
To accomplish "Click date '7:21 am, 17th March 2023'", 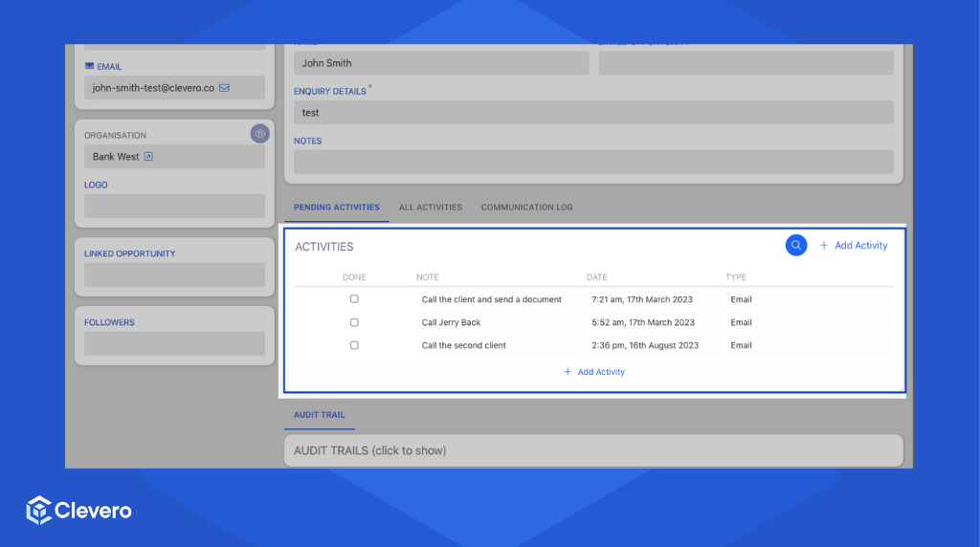I will coord(653,299).
